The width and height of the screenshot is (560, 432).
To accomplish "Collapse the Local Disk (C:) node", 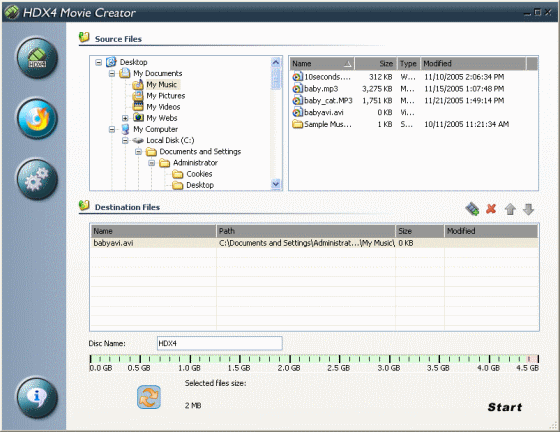I will [x=125, y=141].
